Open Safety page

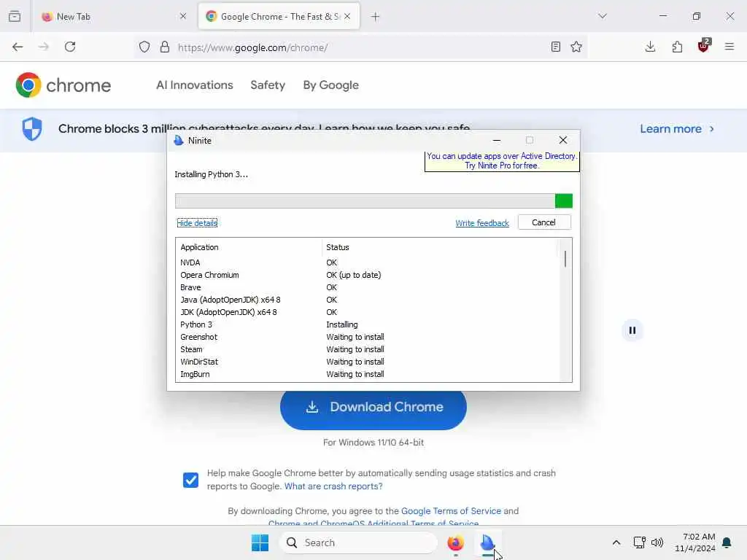[x=268, y=85]
